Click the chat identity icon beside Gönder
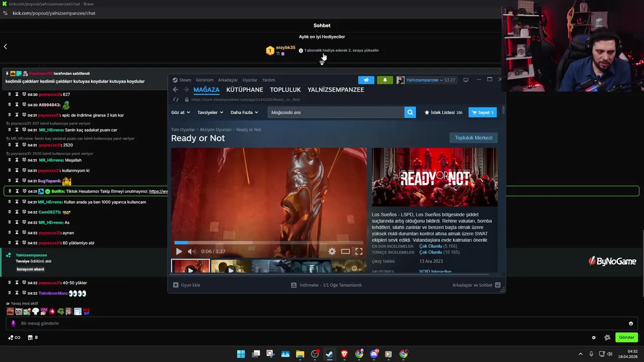The width and height of the screenshot is (644, 362). (x=607, y=337)
